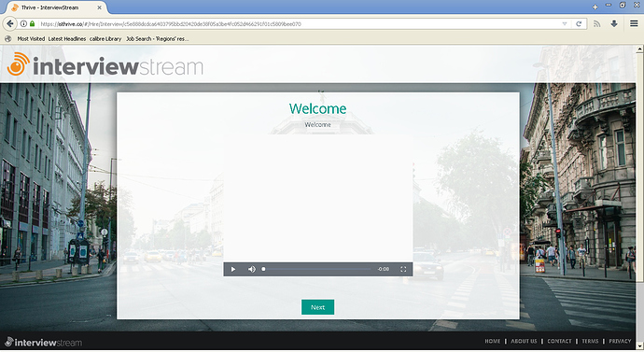Toggle video fullscreen mode
This screenshot has width=644, height=352.
[403, 270]
